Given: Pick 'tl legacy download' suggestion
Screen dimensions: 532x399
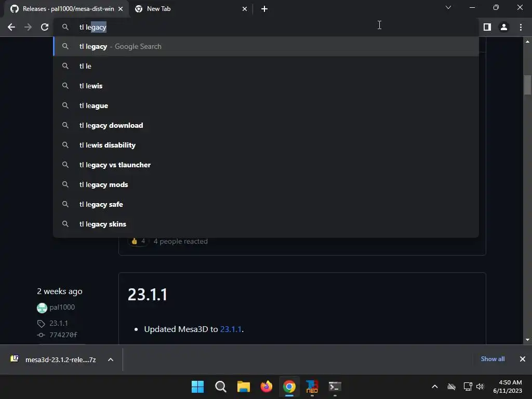Looking at the screenshot, I should point(266,125).
